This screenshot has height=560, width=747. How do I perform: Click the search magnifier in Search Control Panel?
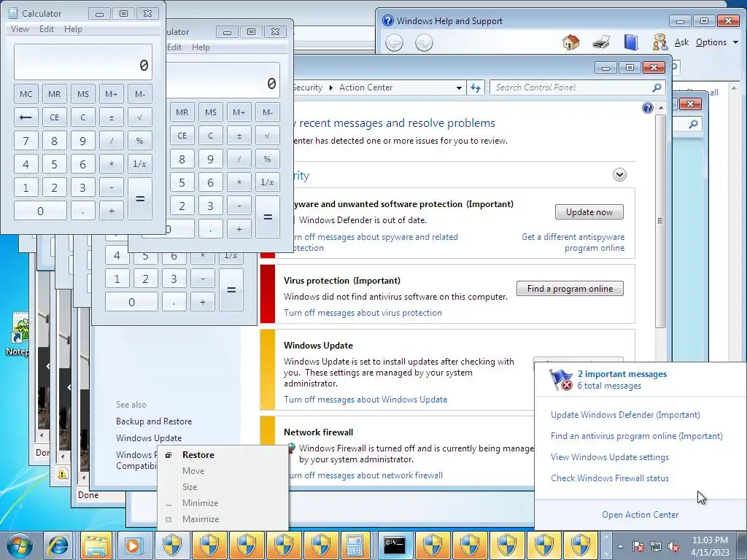click(657, 87)
